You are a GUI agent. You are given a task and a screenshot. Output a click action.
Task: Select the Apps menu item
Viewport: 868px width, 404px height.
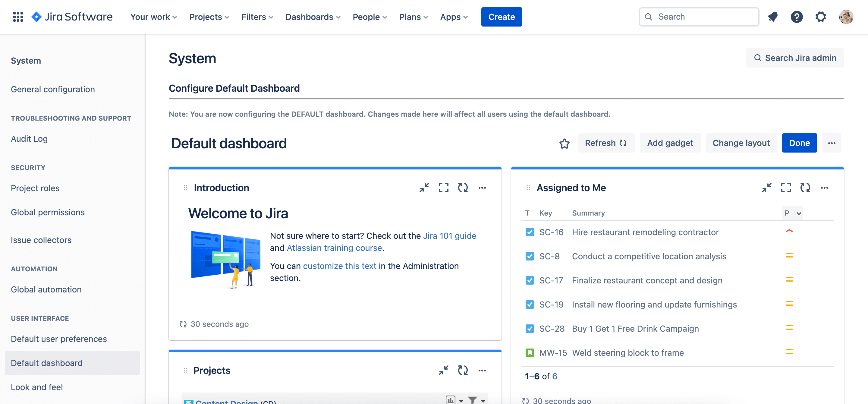[x=454, y=17]
